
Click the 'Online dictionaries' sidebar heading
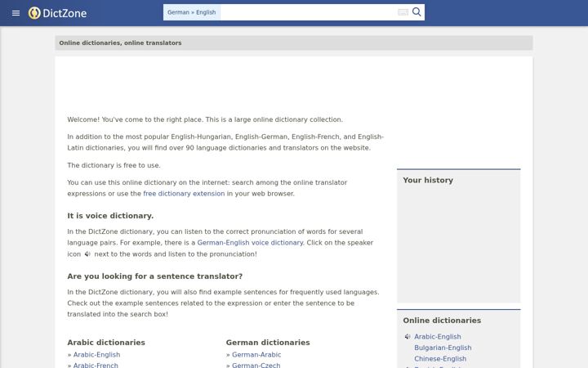(442, 321)
